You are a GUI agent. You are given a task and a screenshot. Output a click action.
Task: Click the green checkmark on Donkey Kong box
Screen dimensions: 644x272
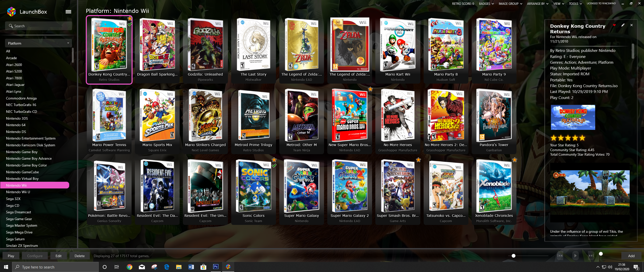pos(130,24)
